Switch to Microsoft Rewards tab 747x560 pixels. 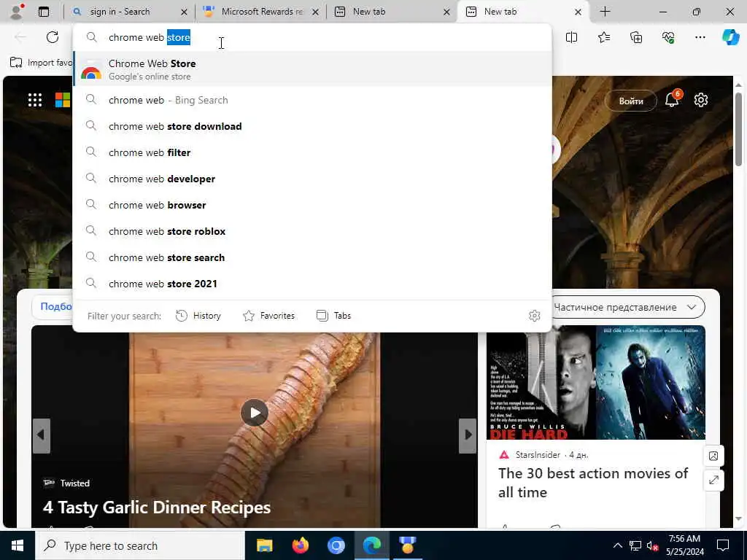261,12
